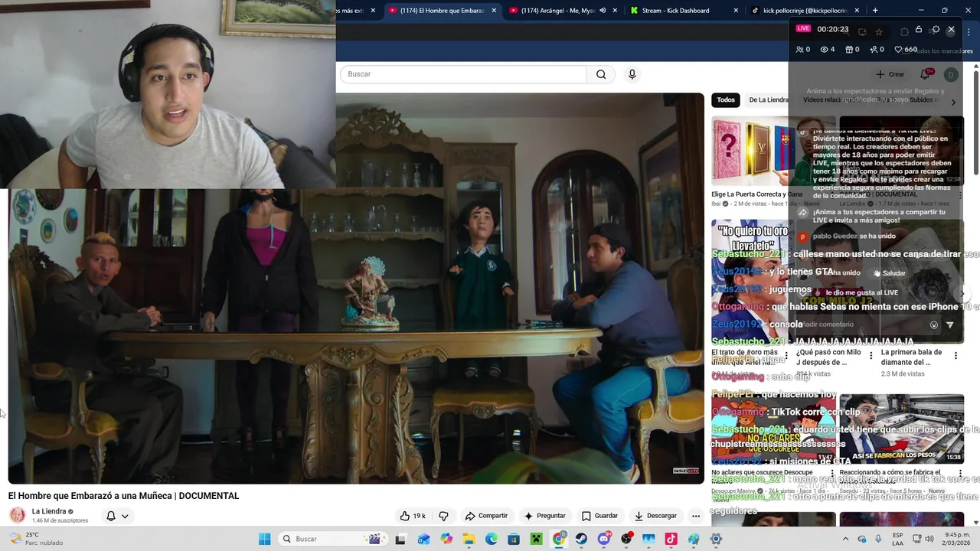Show hidden system tray icons chevron
Viewport: 980px width, 551px height.
846,539
